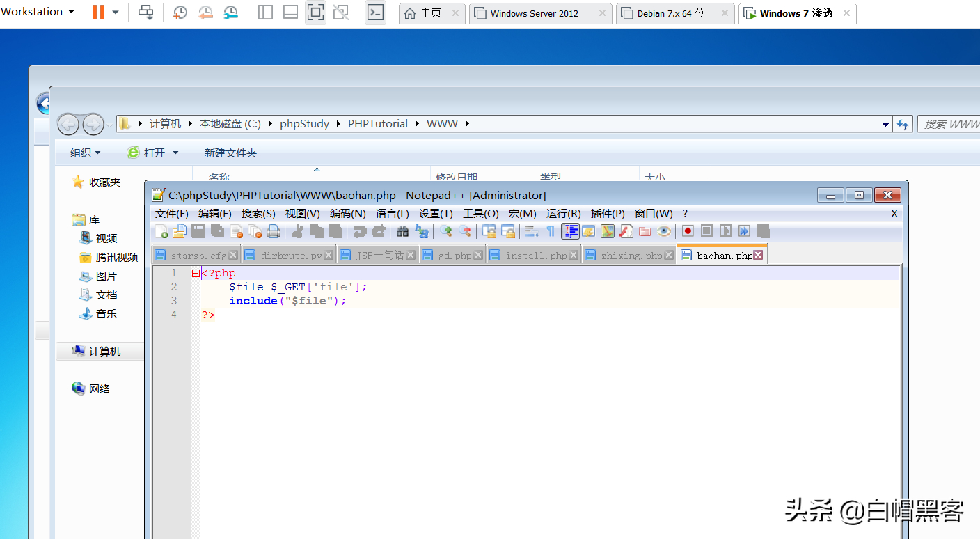Click the Undo toolbar icon
The height and width of the screenshot is (539, 980).
coord(360,231)
